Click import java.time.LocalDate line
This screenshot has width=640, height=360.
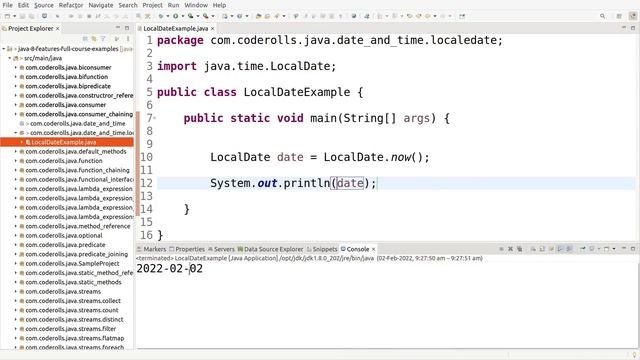[247, 66]
